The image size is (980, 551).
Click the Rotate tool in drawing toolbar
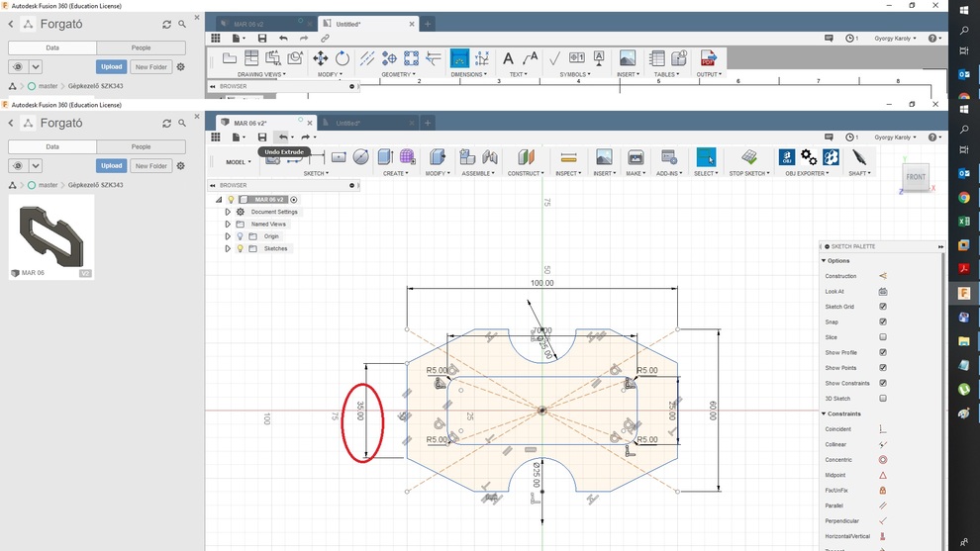[x=343, y=58]
